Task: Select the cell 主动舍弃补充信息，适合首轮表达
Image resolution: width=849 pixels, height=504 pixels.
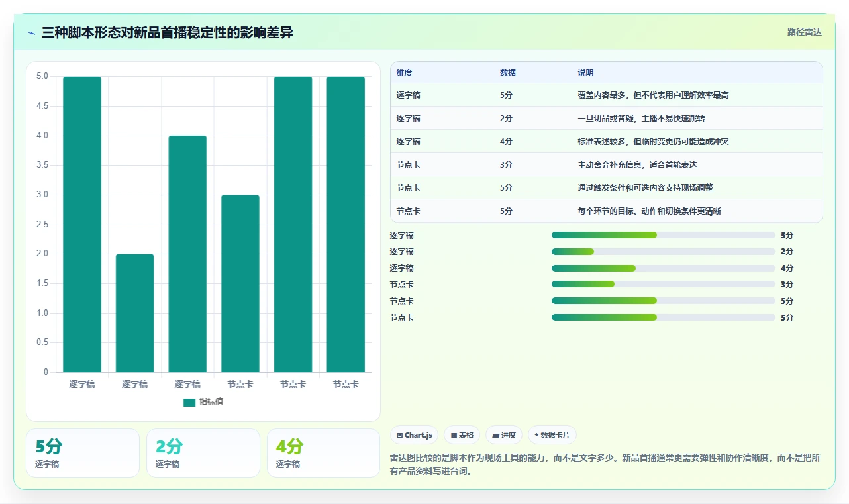Action: coord(637,165)
